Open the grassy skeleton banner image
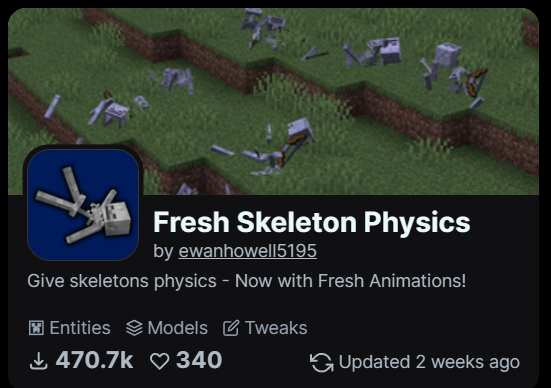This screenshot has height=388, width=551. pos(273,101)
